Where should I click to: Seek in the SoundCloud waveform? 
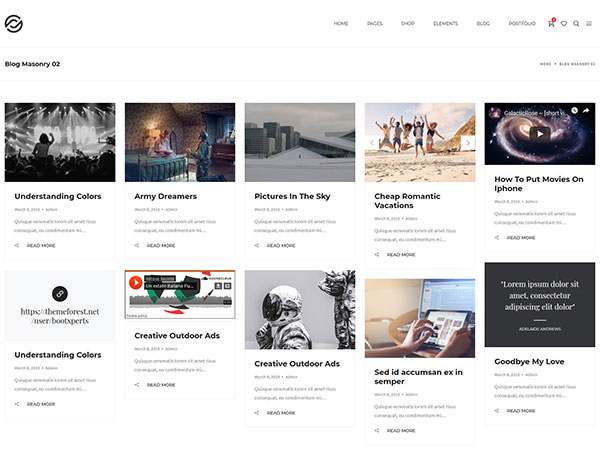(180, 300)
